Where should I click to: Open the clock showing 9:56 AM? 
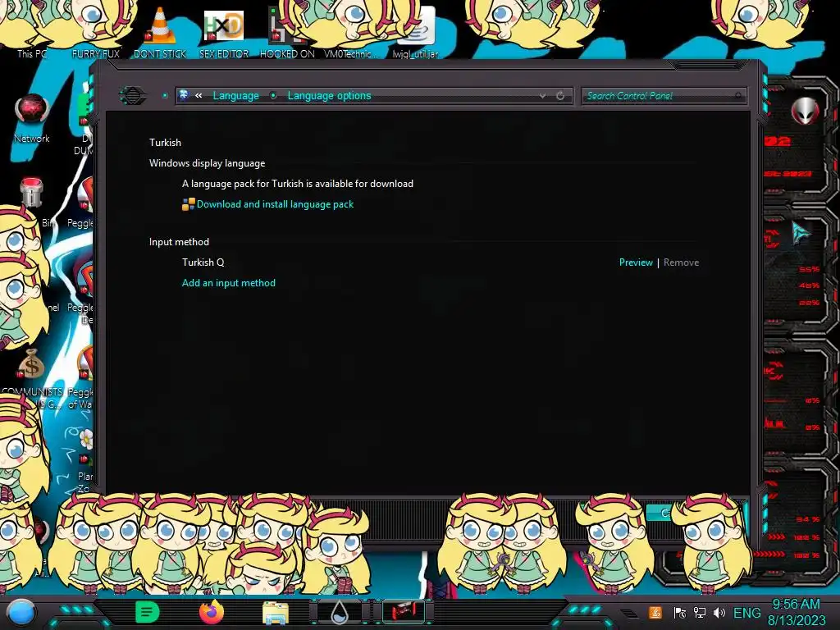tap(796, 612)
